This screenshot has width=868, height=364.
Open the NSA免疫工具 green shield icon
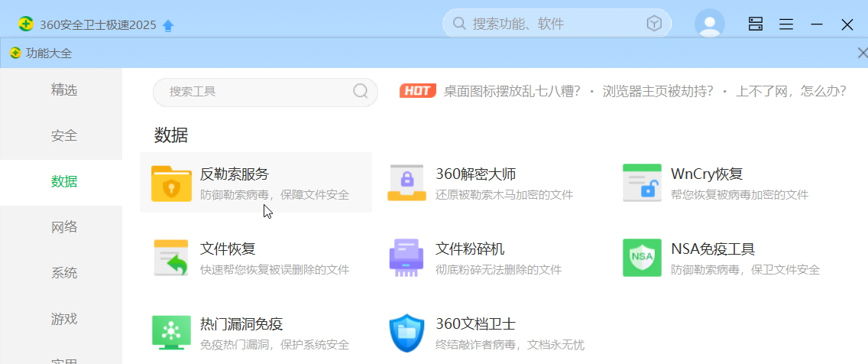tap(642, 258)
